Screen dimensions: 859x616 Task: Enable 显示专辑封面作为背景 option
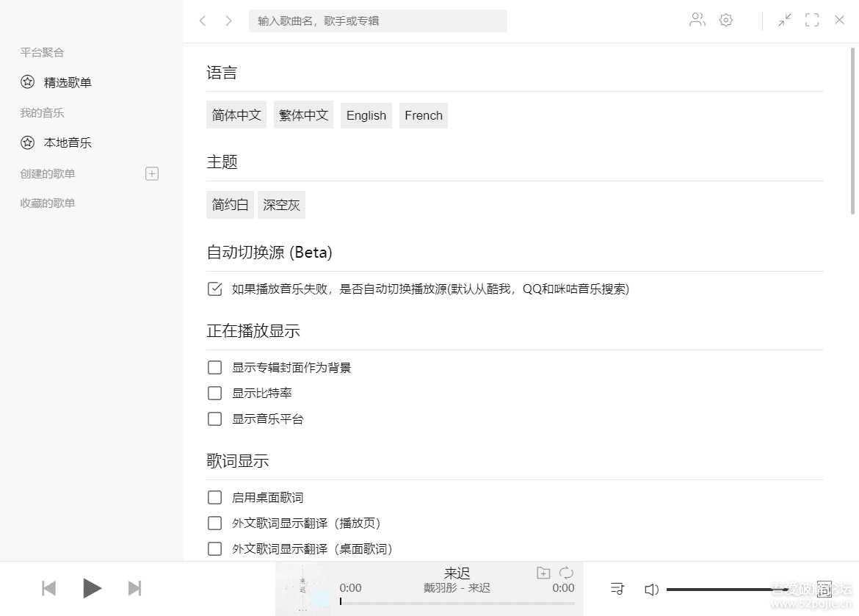[x=214, y=367]
